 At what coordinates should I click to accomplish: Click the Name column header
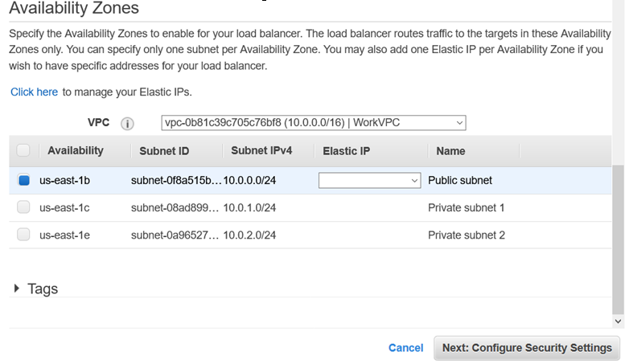click(450, 151)
